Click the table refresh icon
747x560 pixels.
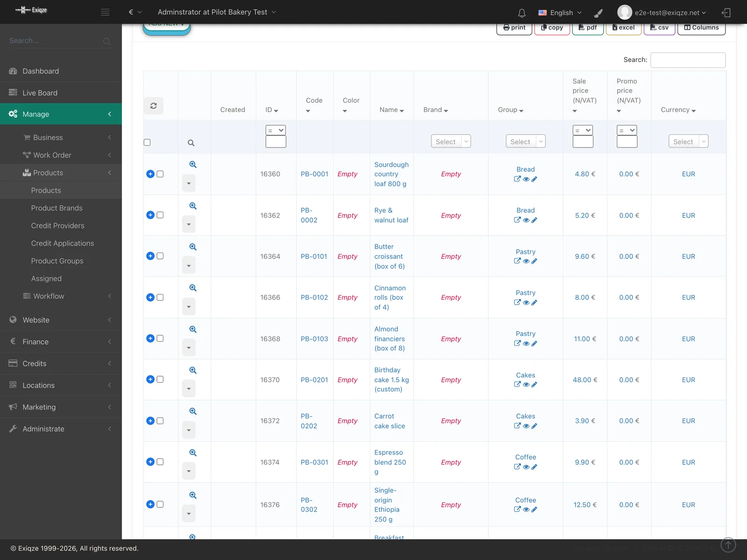coord(154,106)
